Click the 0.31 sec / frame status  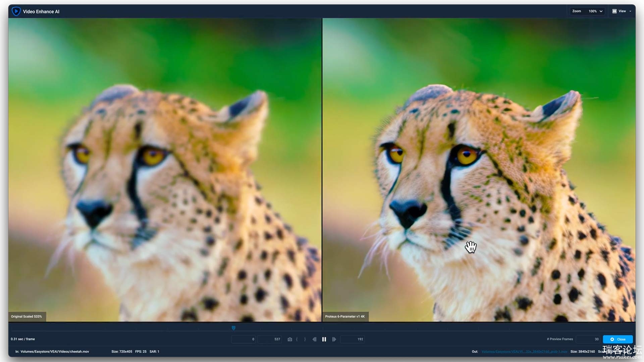23,339
